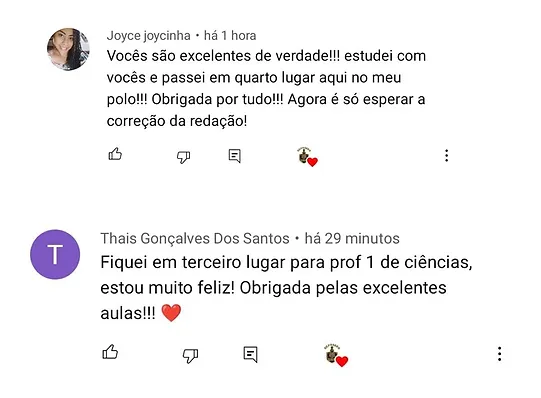Viewport: 541px width, 398px height.
Task: Click the 'há 1 hora' timestamp
Action: [230, 36]
